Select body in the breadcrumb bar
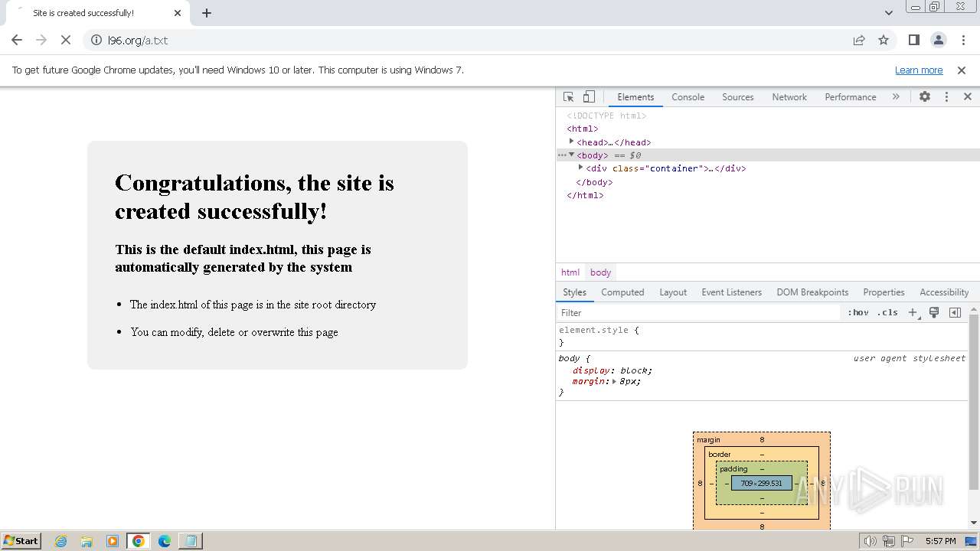 coord(601,272)
